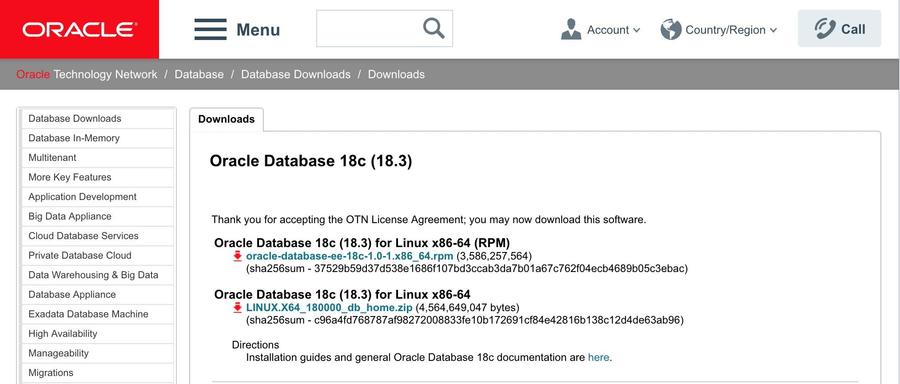
Task: Click the '(3,586,257,564)' size text
Action: coord(494,256)
